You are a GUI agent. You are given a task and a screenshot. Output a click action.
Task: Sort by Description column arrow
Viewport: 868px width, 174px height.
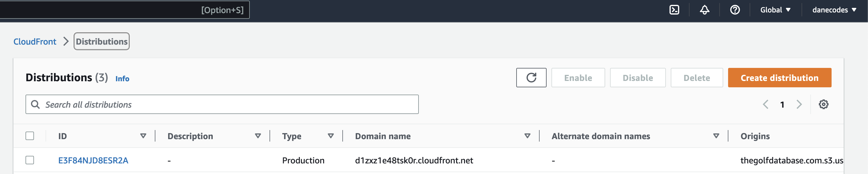(x=258, y=136)
